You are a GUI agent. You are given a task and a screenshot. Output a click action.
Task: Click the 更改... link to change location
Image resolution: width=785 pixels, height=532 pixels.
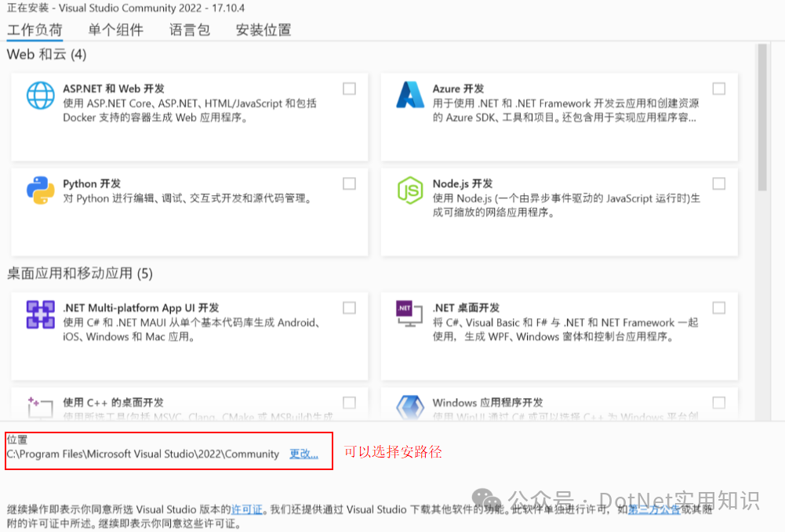(304, 454)
